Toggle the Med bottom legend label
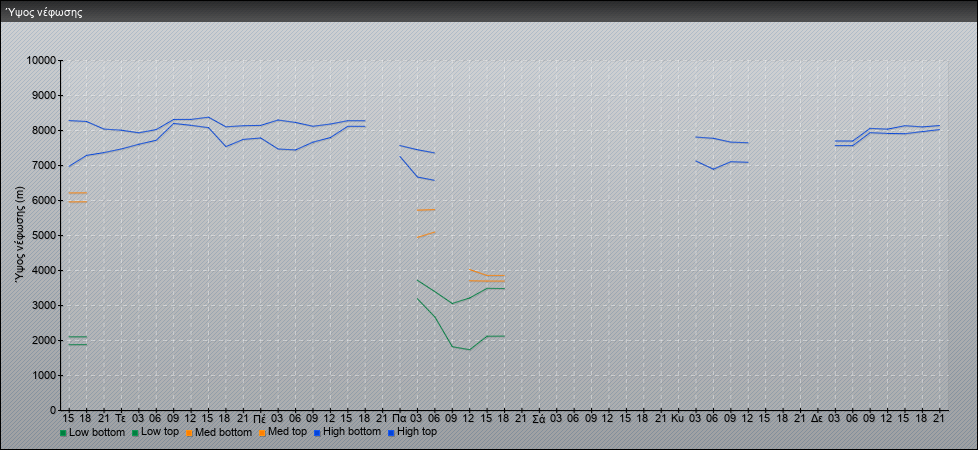 tap(223, 432)
